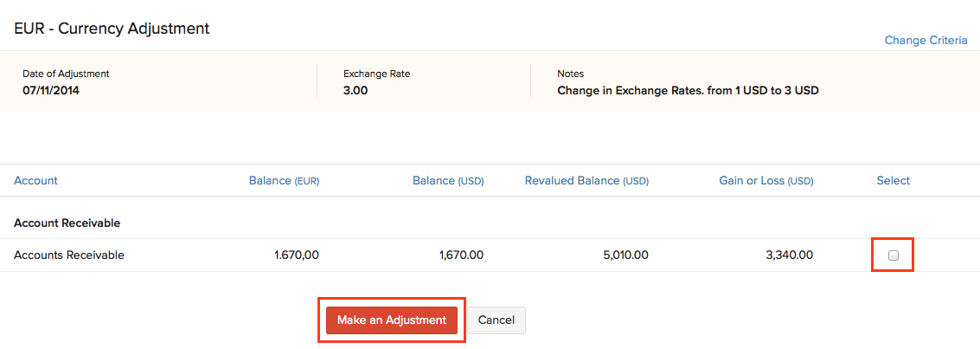The width and height of the screenshot is (980, 349).
Task: Click the exchange rate change notes text
Action: (688, 90)
